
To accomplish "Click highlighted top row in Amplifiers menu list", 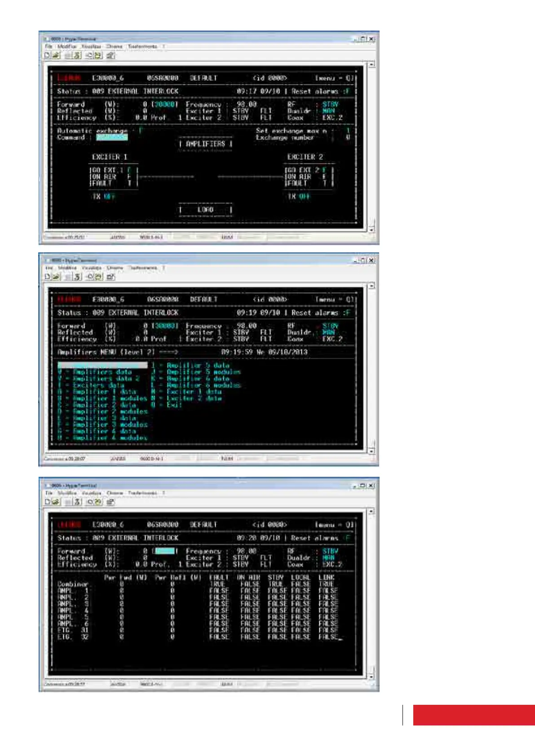I will click(x=102, y=365).
